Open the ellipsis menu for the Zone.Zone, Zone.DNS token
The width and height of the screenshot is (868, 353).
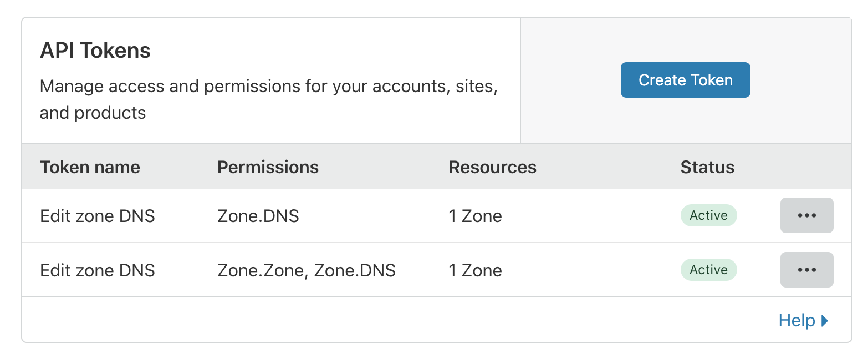tap(806, 270)
